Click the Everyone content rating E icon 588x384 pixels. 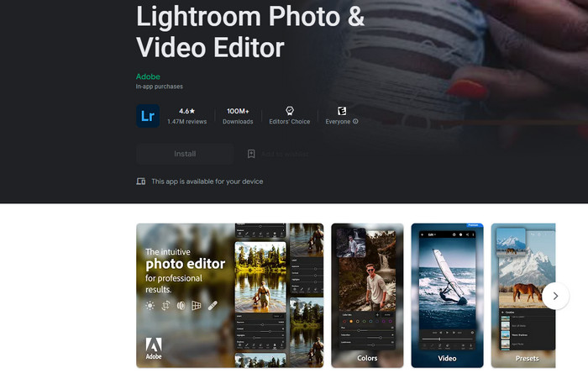tap(342, 111)
